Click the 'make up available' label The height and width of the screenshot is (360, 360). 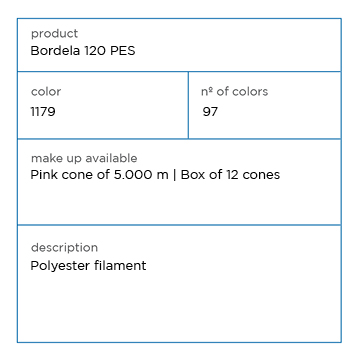point(84,158)
